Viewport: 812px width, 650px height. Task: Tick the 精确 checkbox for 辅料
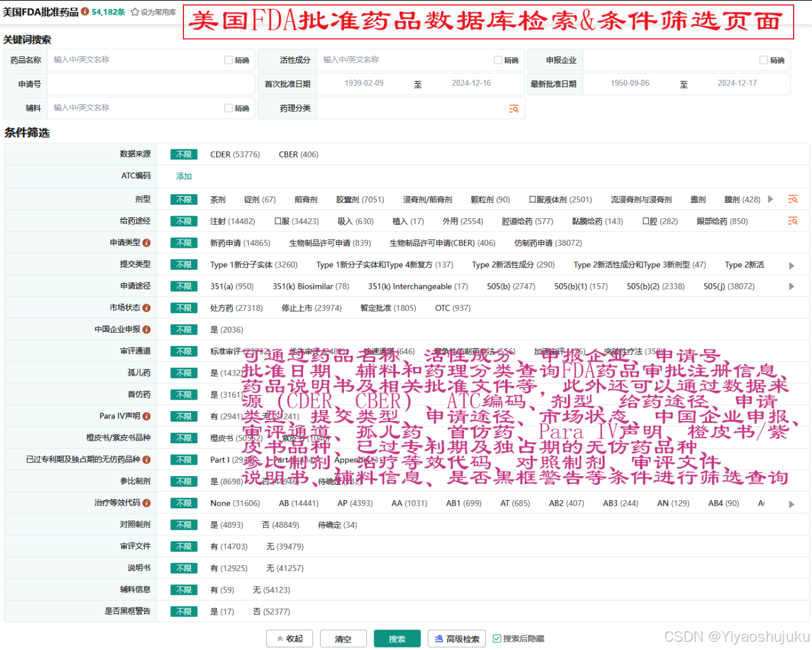tap(228, 108)
